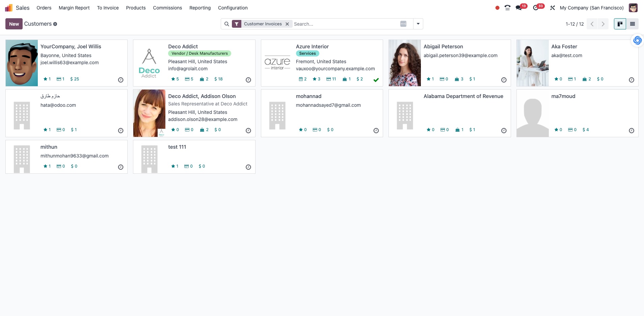The width and height of the screenshot is (644, 316).
Task: Open user avatar menu
Action: [x=633, y=8]
